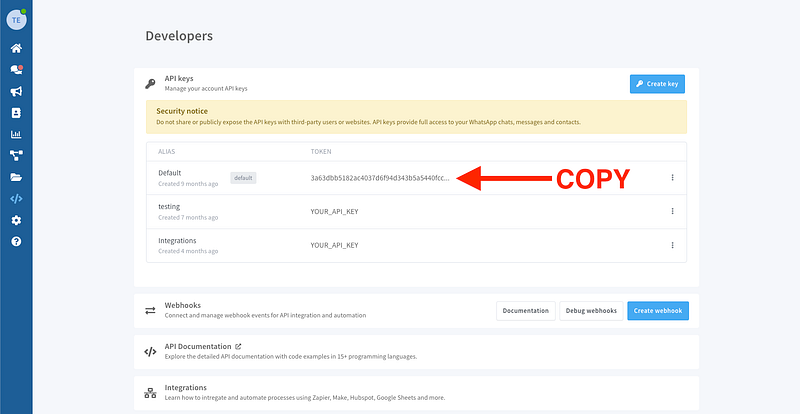Open the chats icon with notification badge

[x=16, y=69]
